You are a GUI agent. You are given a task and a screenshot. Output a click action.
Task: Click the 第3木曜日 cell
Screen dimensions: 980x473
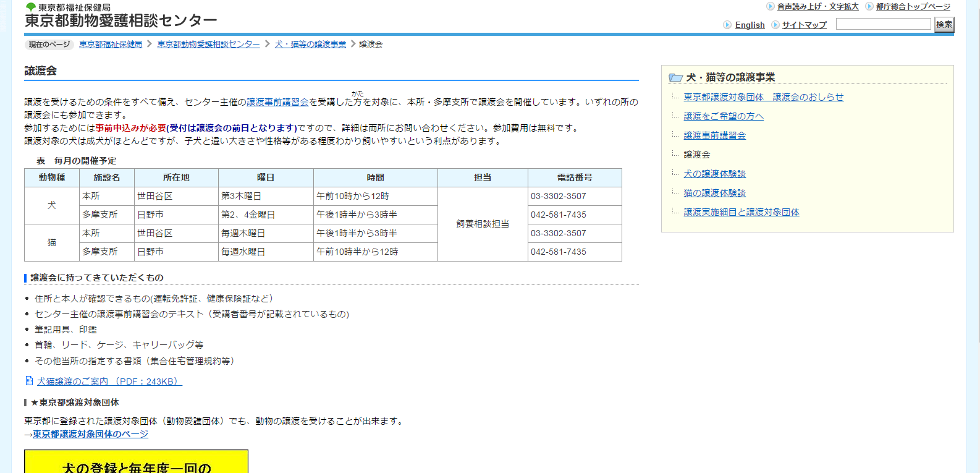coord(266,196)
